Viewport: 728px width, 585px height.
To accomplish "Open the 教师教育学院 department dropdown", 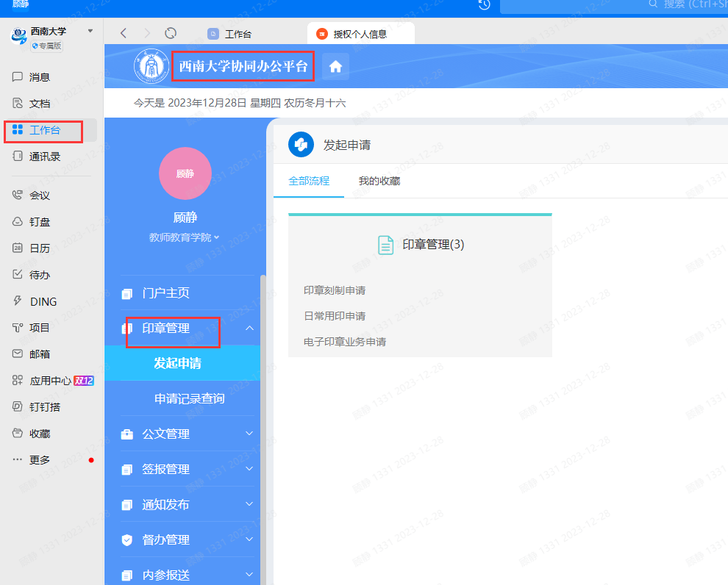I will tap(185, 237).
